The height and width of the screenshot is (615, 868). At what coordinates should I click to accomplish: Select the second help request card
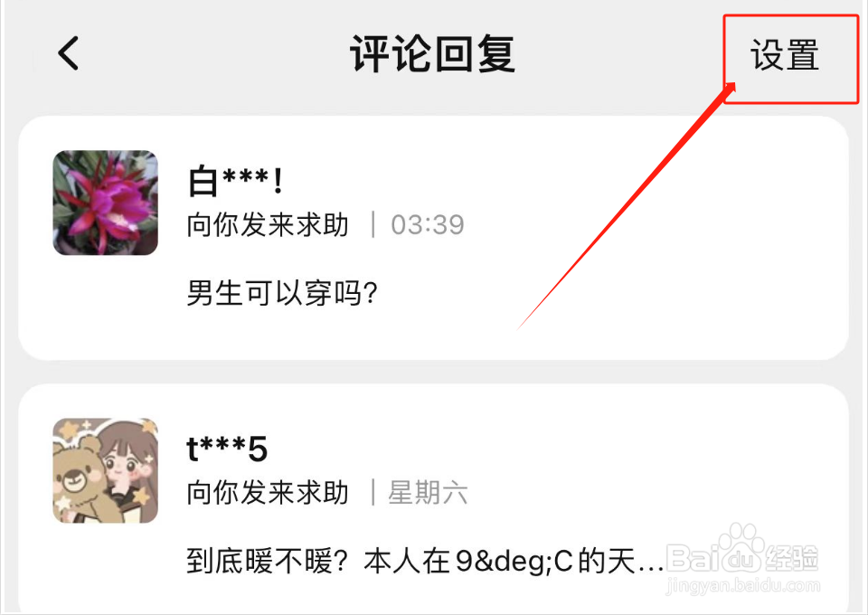point(433,498)
